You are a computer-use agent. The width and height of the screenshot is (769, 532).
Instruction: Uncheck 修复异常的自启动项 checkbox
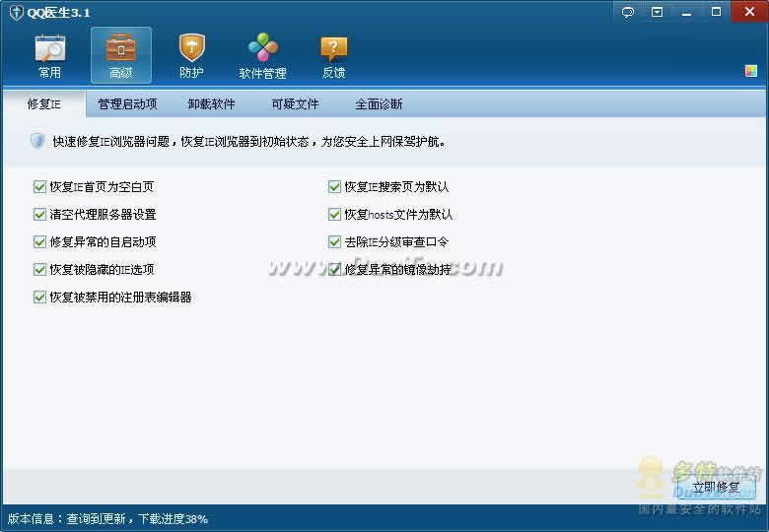[39, 241]
